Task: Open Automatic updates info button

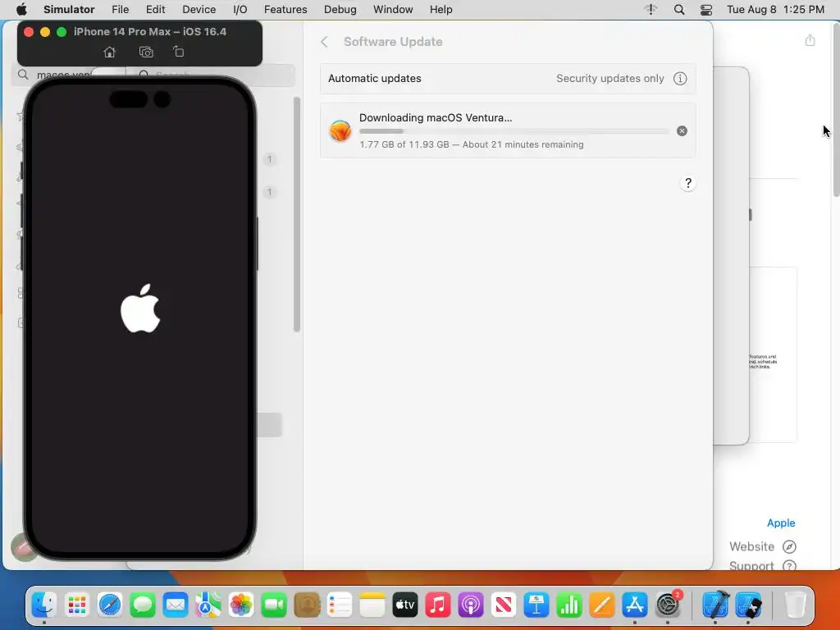Action: coord(680,78)
